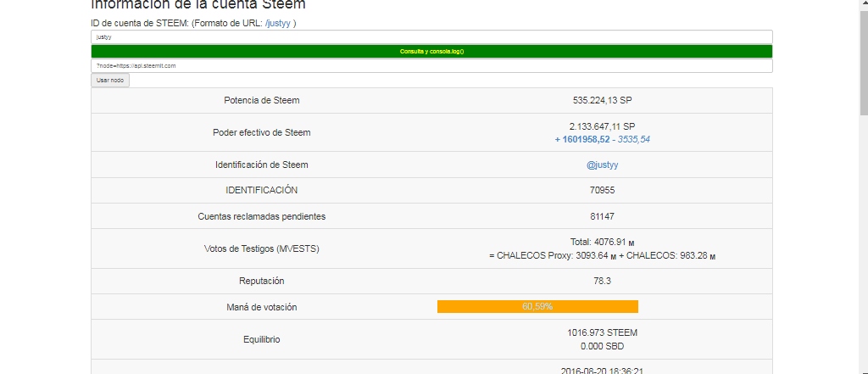Image resolution: width=868 pixels, height=374 pixels.
Task: Click the Potencia de Steem label
Action: point(262,101)
